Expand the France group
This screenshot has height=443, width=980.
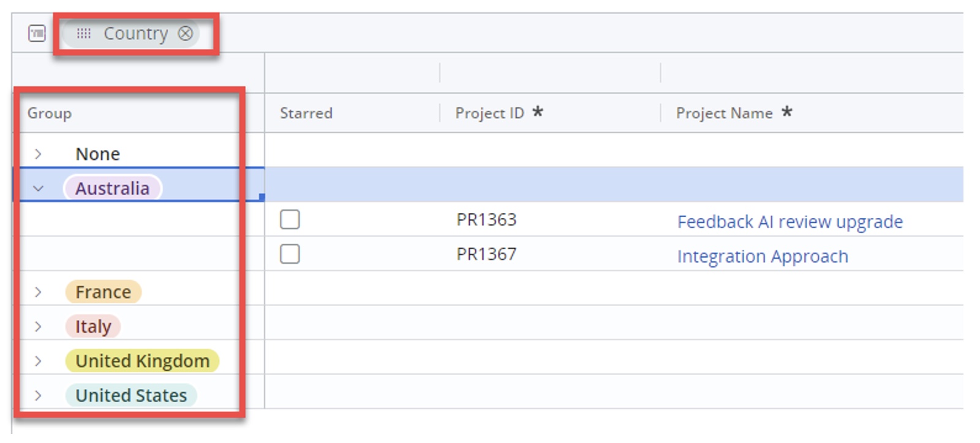38,292
